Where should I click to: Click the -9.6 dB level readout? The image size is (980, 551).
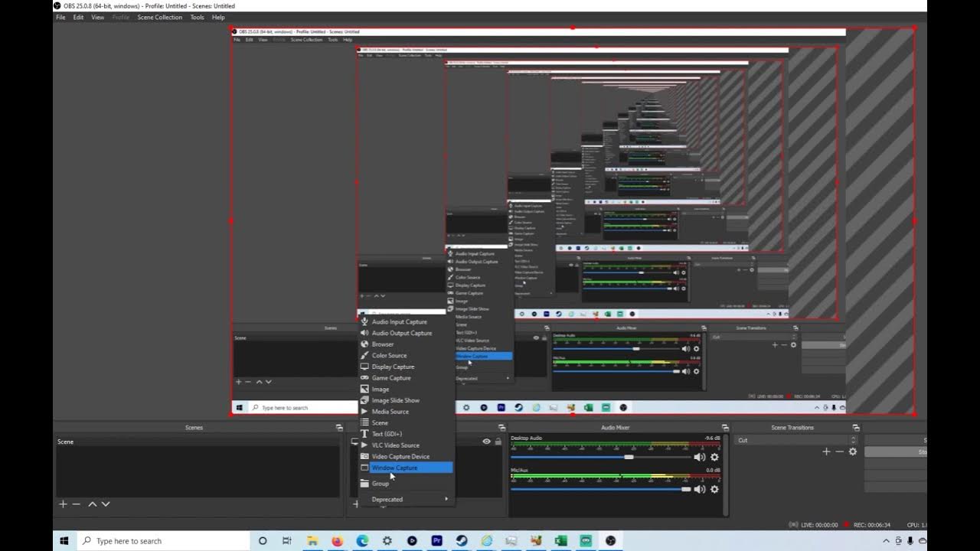(x=712, y=439)
